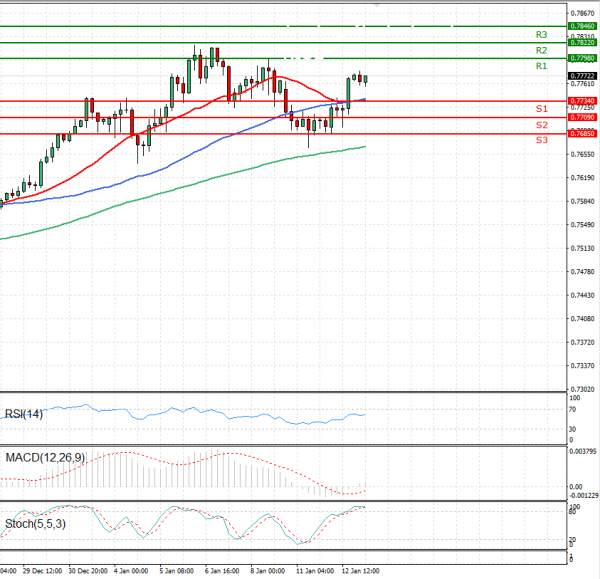Select the green 0.77980 price tag
Viewport: 600px width, 579px height.
click(x=581, y=59)
